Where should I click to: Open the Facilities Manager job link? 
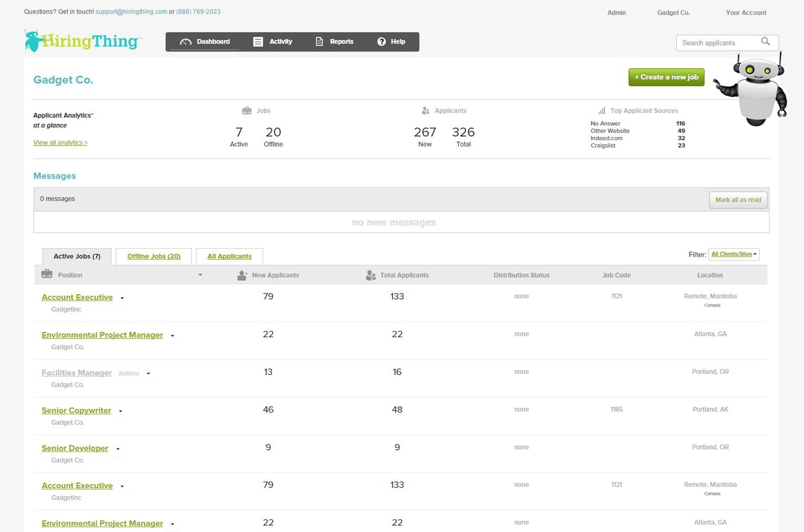point(77,373)
